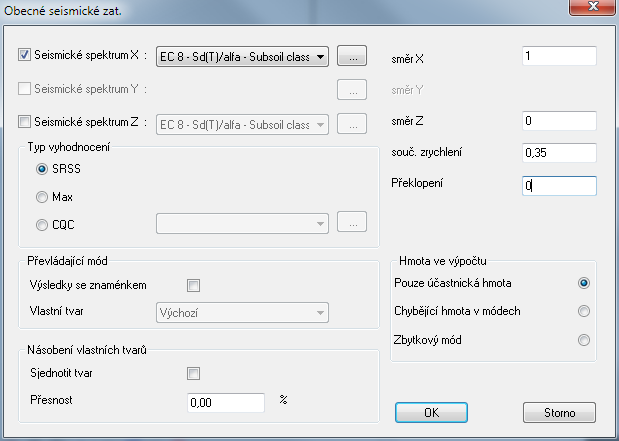The image size is (619, 441).
Task: Select Max evaluation type
Action: tap(41, 197)
